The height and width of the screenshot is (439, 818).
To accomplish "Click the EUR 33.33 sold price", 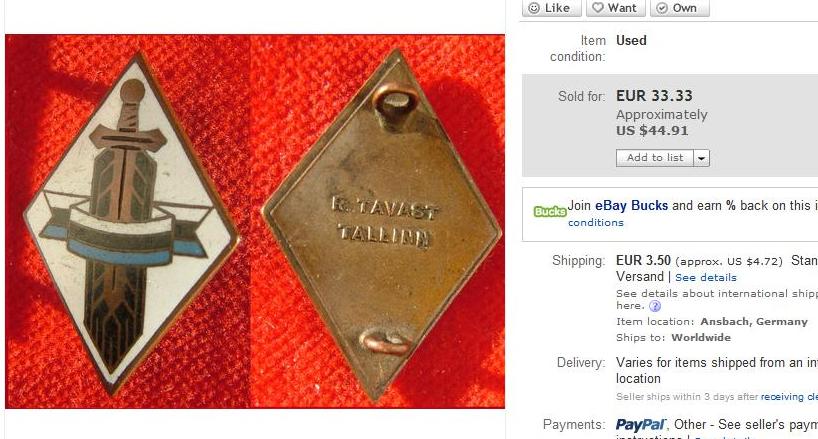I will point(654,96).
